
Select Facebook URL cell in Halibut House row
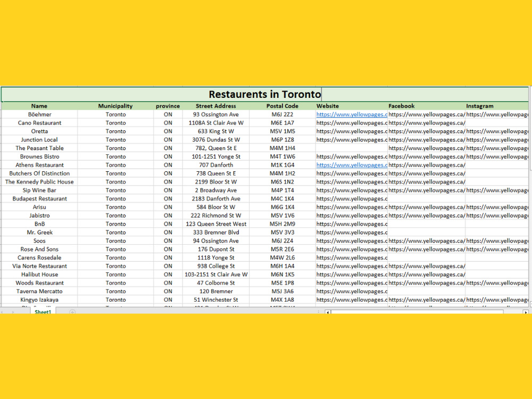(x=427, y=275)
